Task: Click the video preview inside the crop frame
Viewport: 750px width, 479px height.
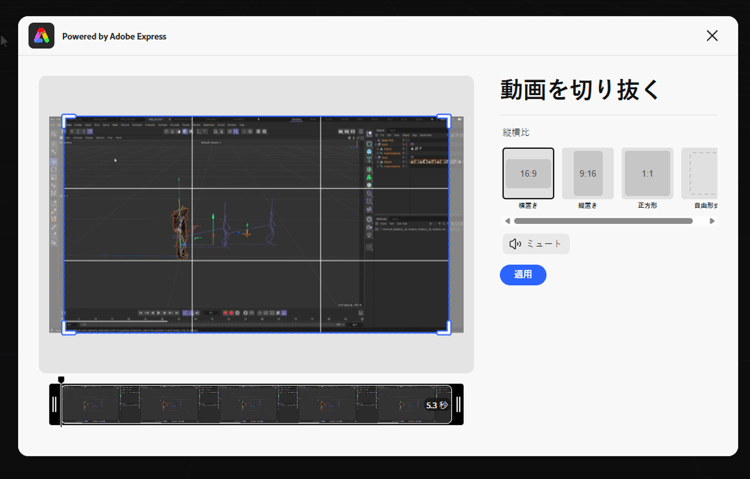Action: pos(256,224)
